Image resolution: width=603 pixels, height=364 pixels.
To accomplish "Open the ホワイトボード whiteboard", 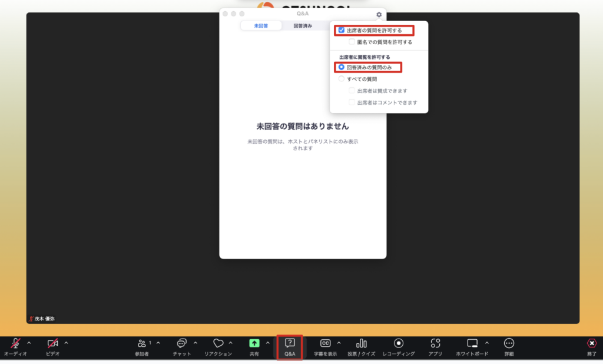I will click(x=472, y=344).
